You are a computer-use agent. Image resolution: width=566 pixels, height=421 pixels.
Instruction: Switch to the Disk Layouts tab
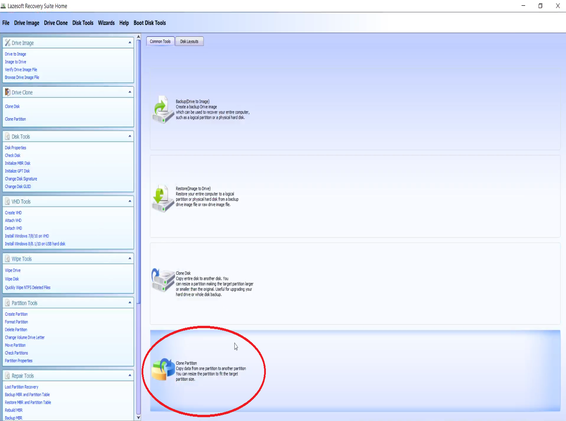189,42
